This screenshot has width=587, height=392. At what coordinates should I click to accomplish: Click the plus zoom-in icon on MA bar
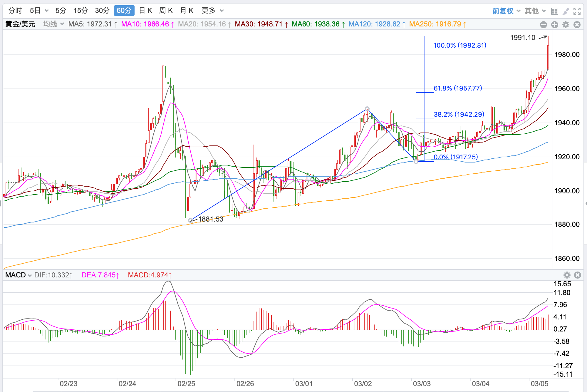(555, 25)
